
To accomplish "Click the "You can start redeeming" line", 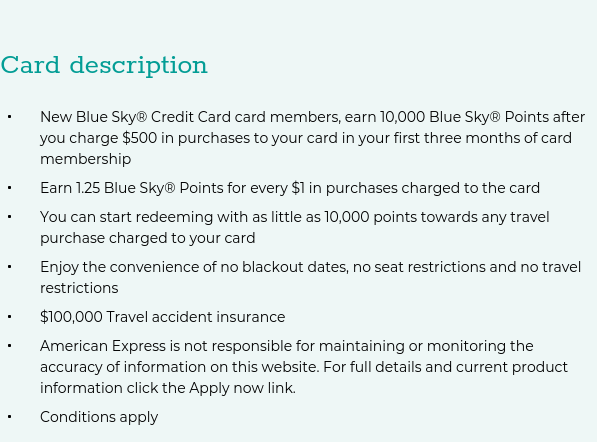I will pyautogui.click(x=295, y=217).
